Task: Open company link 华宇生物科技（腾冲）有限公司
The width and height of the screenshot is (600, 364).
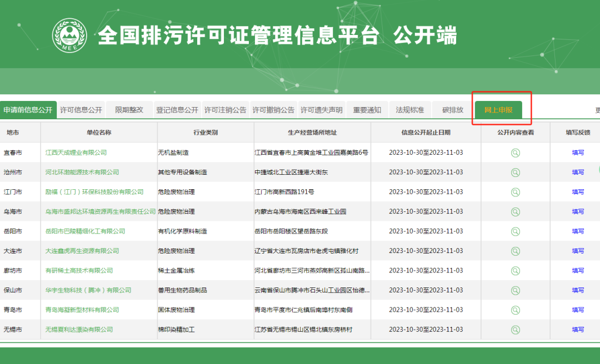Action: pos(88,290)
